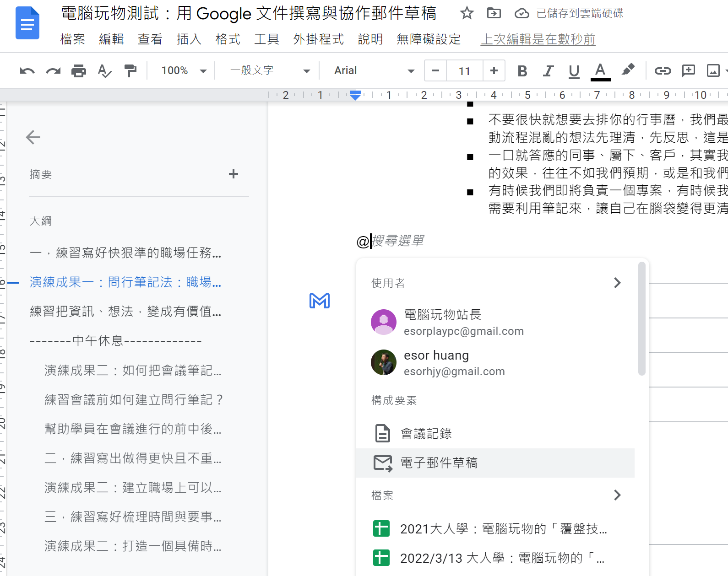
Task: Move document to a folder
Action: click(494, 13)
